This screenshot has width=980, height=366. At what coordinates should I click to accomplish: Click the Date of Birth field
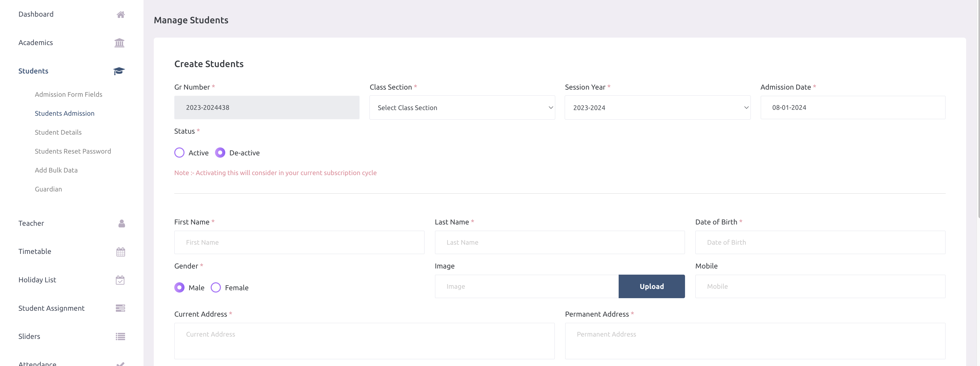(820, 242)
